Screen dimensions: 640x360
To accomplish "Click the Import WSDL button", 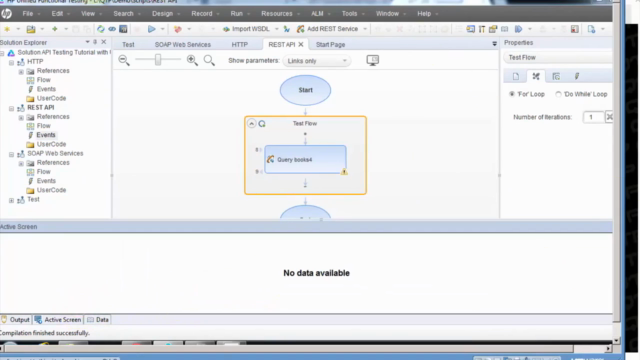I will (x=246, y=29).
